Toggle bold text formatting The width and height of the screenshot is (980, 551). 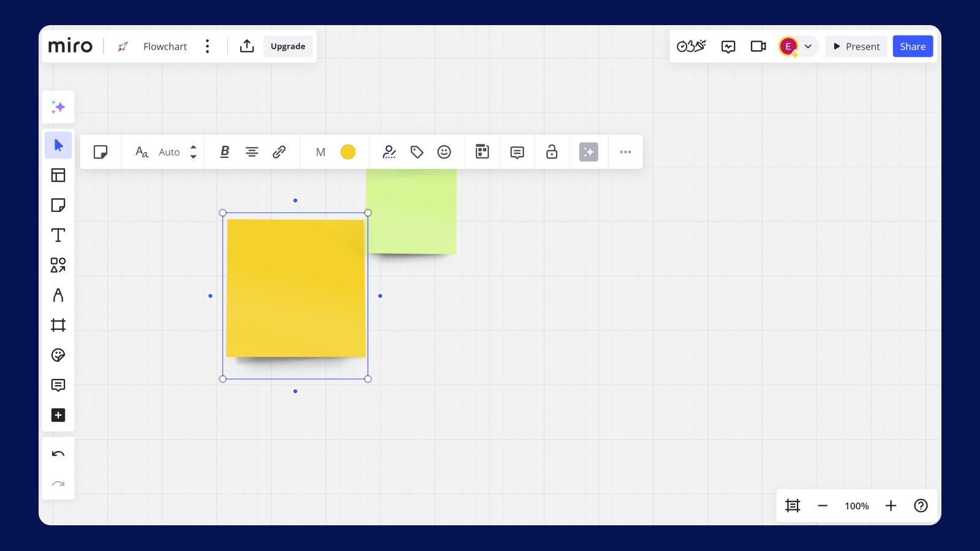(x=225, y=152)
